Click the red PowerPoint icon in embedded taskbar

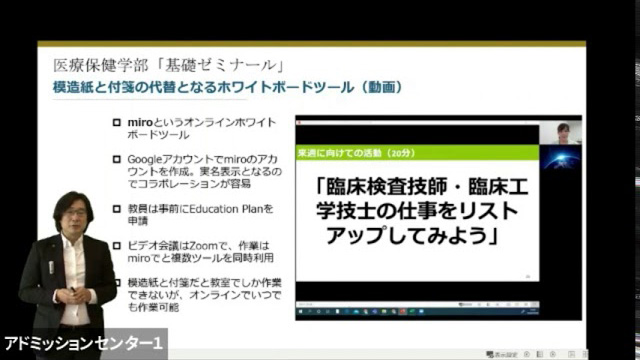tap(402, 311)
